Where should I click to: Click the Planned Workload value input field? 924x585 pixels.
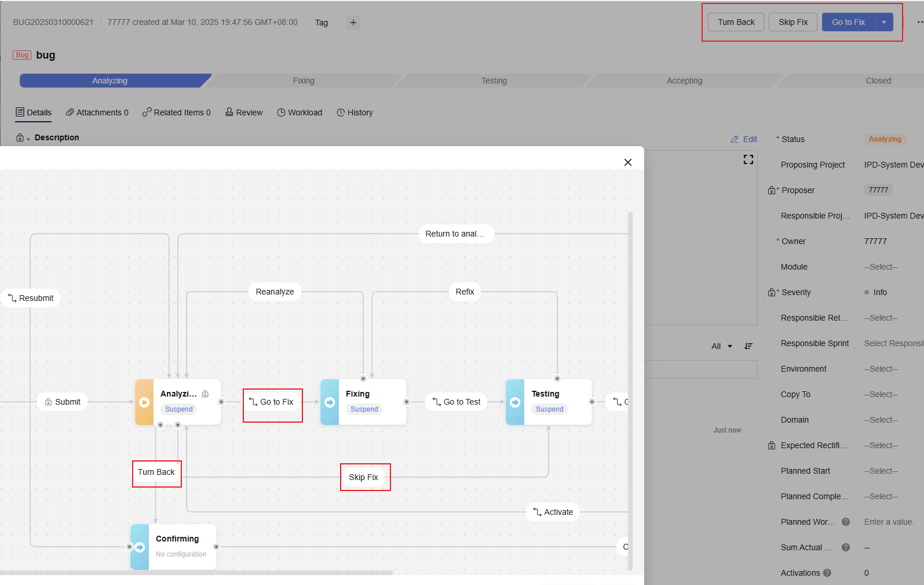(x=889, y=522)
